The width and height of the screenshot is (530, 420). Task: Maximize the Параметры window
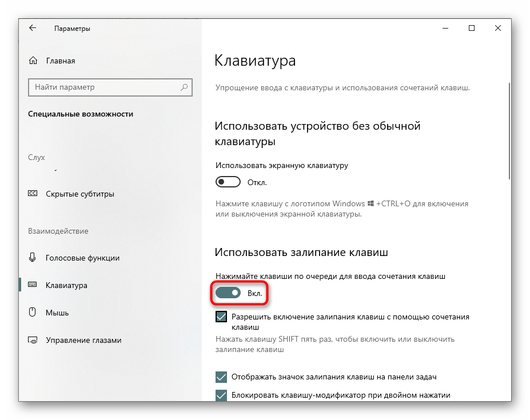472,28
